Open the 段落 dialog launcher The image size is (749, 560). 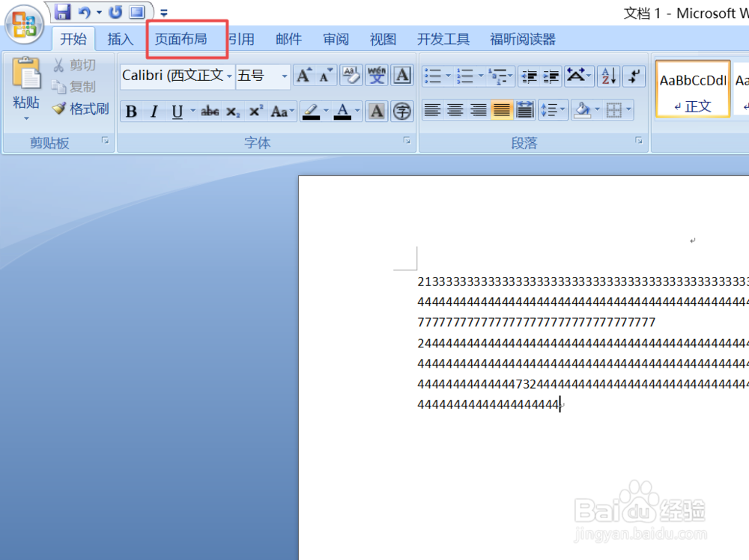pos(639,141)
